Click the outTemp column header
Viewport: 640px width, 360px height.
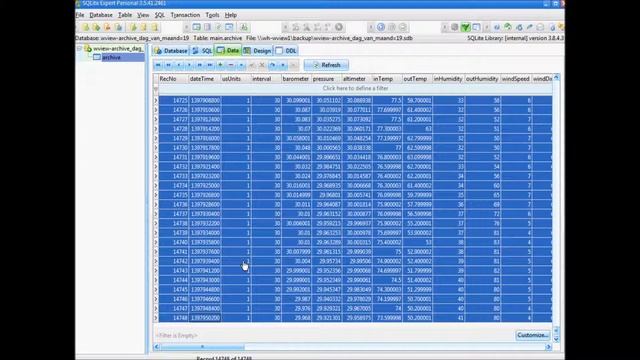point(418,79)
